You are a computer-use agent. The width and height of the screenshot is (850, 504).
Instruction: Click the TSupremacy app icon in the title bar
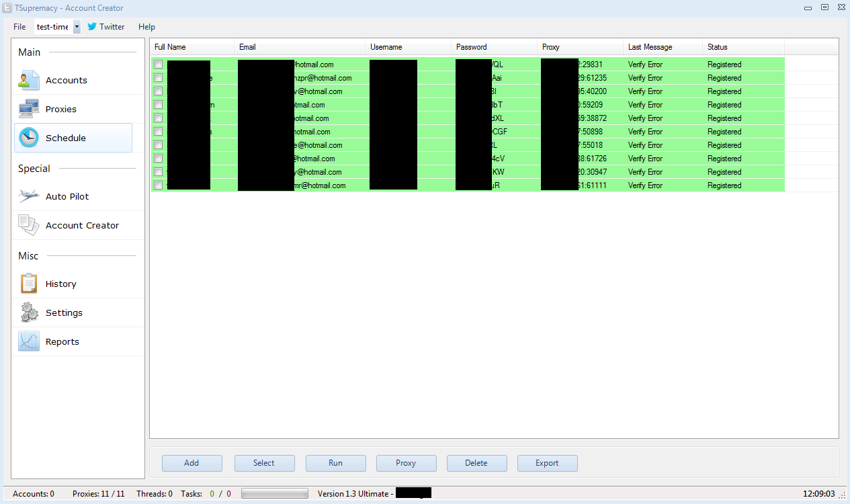click(x=7, y=7)
